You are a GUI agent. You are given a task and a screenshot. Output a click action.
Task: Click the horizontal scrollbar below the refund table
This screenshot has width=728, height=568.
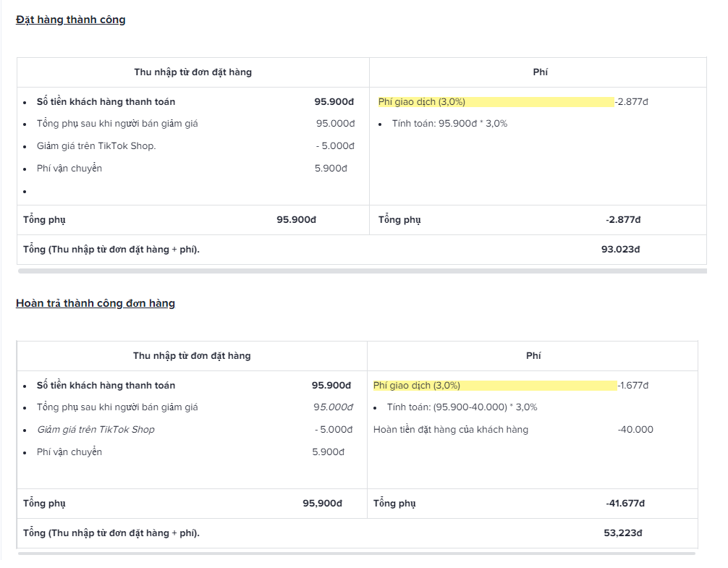click(x=356, y=554)
